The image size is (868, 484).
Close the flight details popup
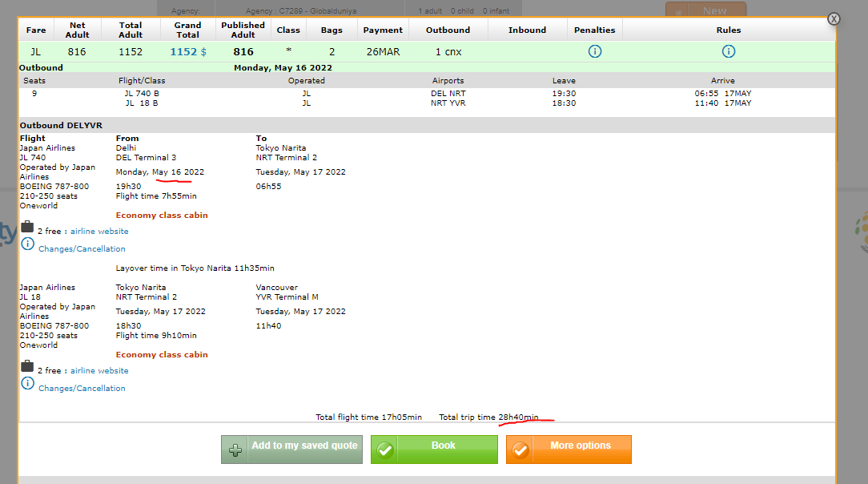[834, 18]
